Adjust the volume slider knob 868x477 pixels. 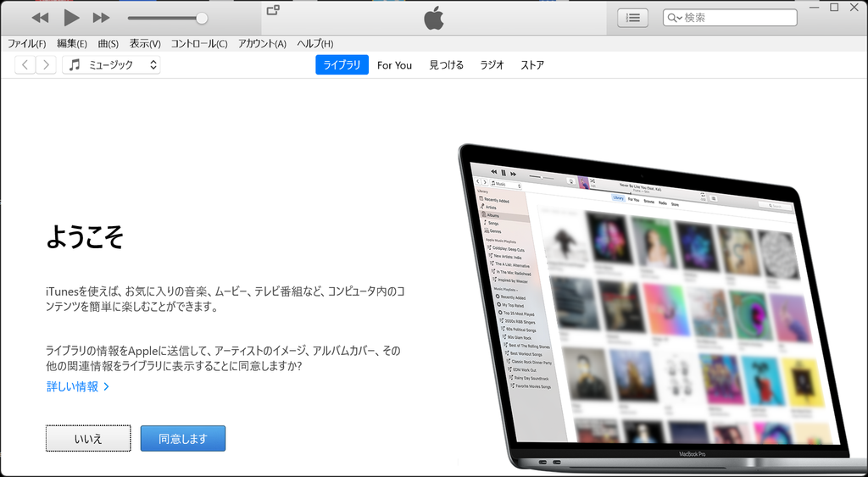tap(202, 19)
